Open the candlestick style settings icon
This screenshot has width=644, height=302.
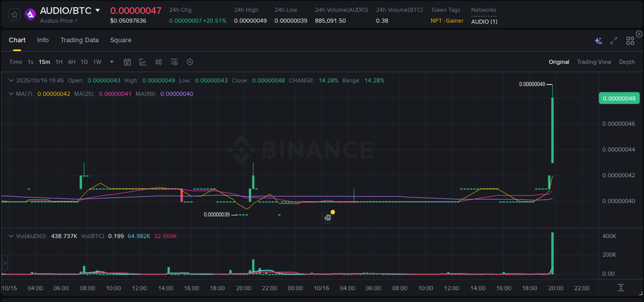pos(158,62)
